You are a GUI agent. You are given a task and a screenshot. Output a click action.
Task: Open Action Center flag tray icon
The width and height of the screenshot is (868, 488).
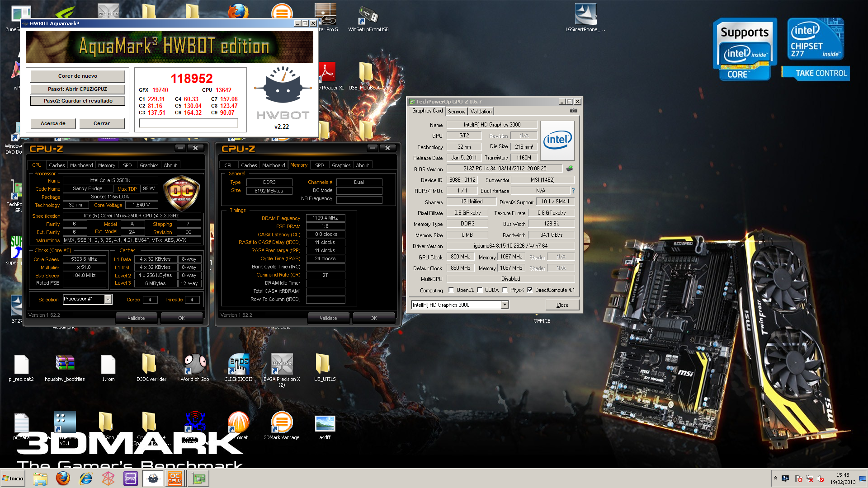799,479
